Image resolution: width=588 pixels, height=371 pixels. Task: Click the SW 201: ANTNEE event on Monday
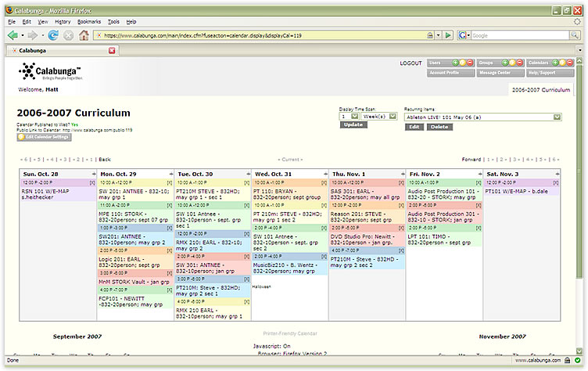[134, 193]
